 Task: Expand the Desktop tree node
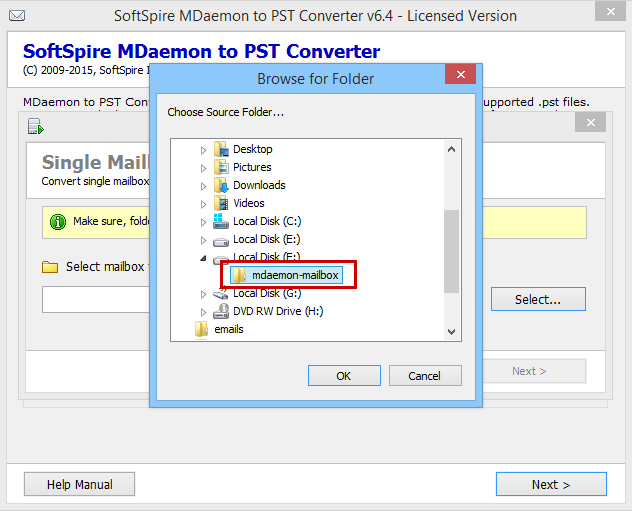(203, 150)
